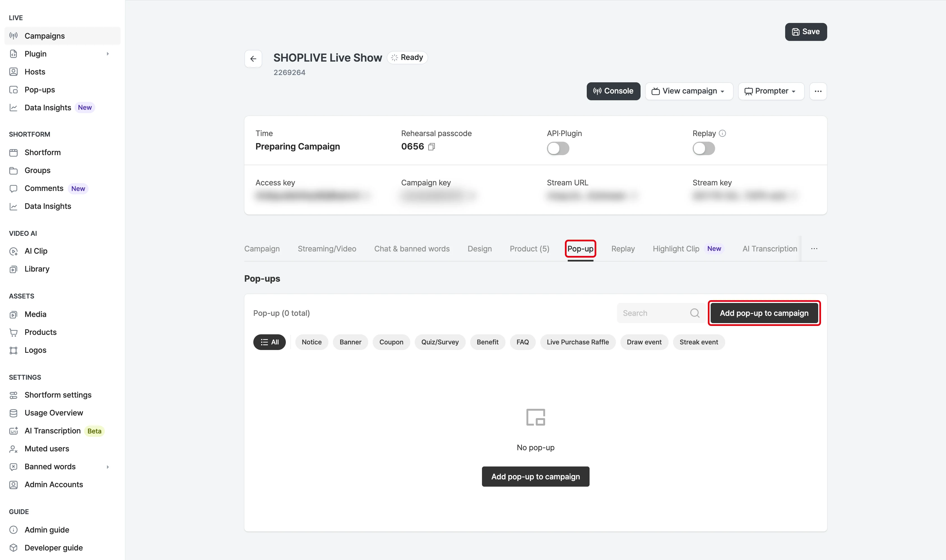Filter pop-ups by Coupon
The width and height of the screenshot is (946, 560).
[391, 342]
